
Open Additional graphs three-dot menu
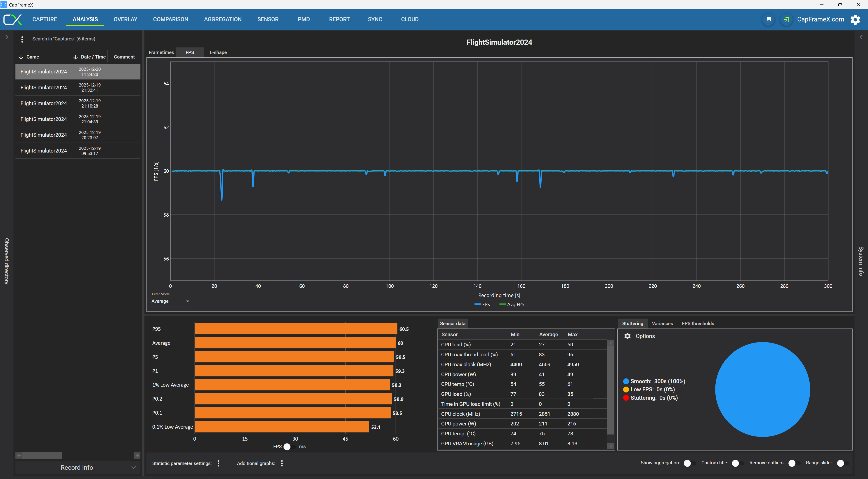(x=282, y=463)
